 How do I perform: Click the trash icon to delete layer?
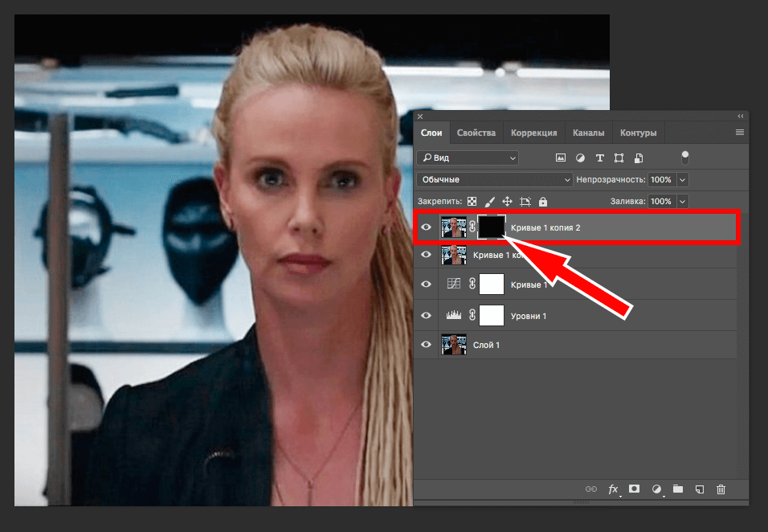click(x=721, y=489)
